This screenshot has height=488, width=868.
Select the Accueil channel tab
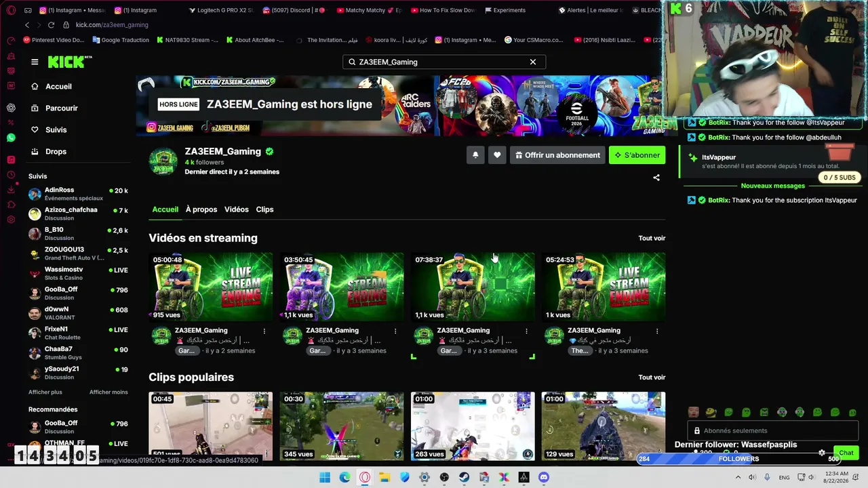(x=165, y=209)
